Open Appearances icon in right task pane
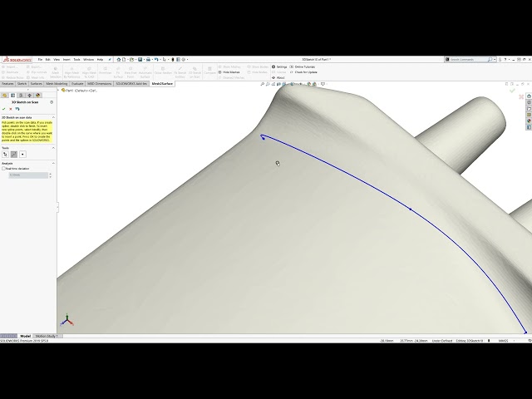The width and height of the screenshot is (532, 399). point(529,121)
